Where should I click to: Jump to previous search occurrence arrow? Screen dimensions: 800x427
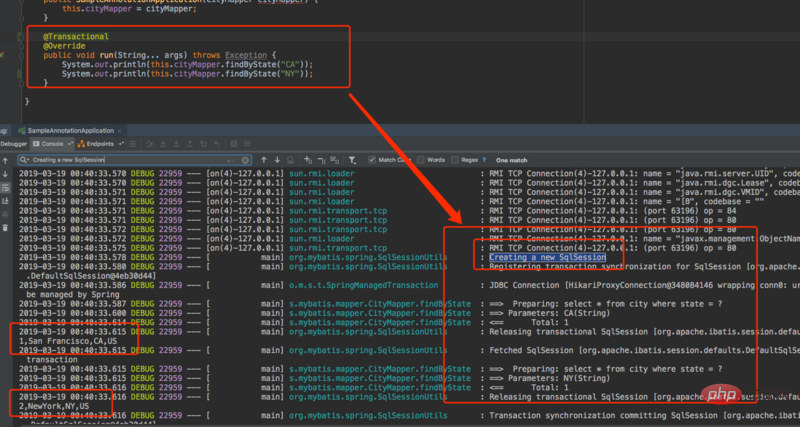(264, 160)
